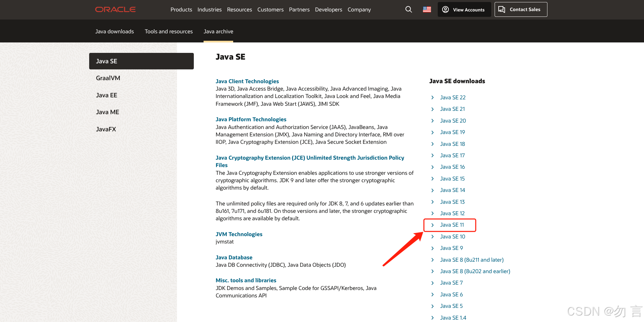Open the Java SE 10 download link
644x322 pixels.
[453, 236]
